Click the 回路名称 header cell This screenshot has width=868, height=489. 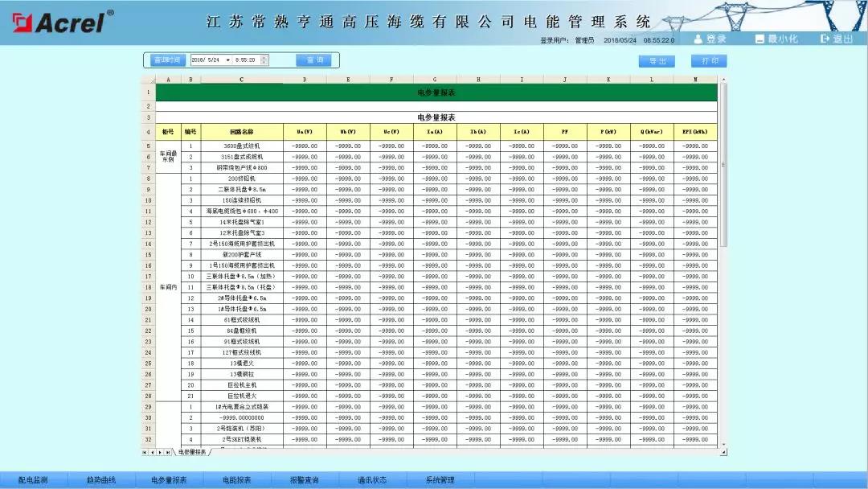point(241,132)
